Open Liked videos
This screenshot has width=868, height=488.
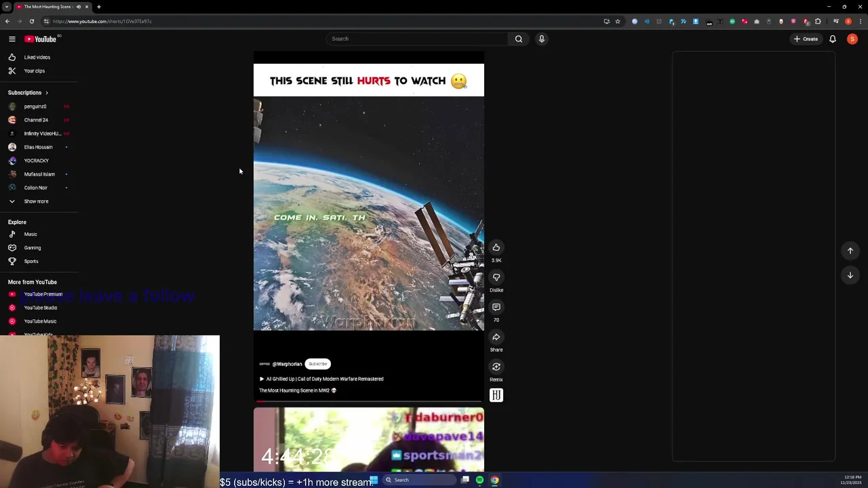[37, 58]
